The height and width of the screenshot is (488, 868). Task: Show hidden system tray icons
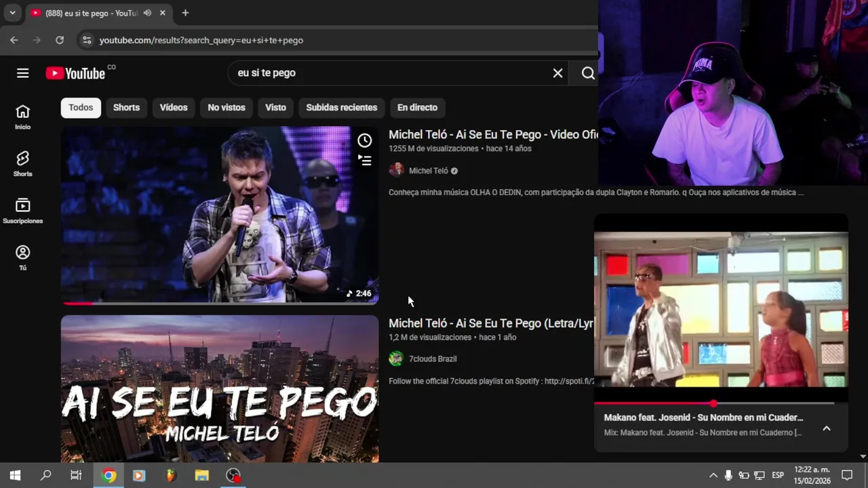click(713, 475)
